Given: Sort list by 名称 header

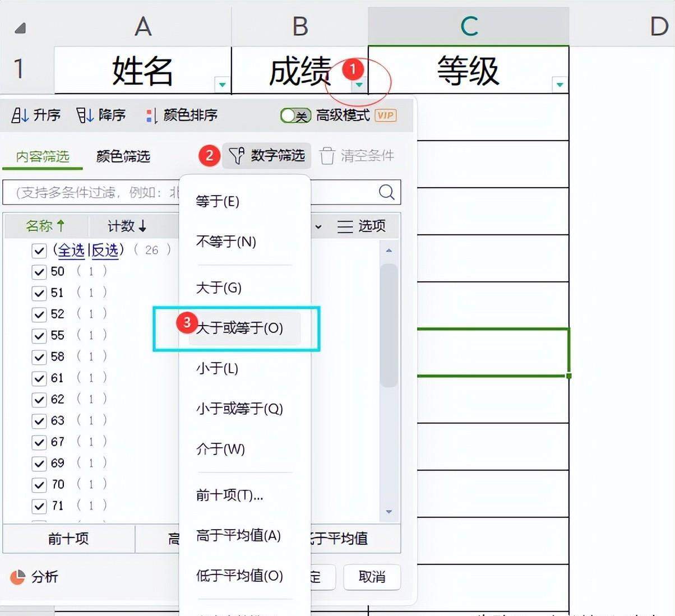Looking at the screenshot, I should (45, 226).
